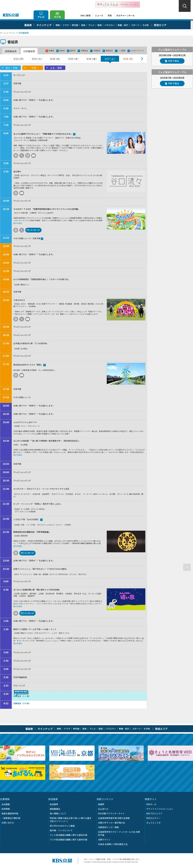Jump to 午後 time section

pos(33,68)
